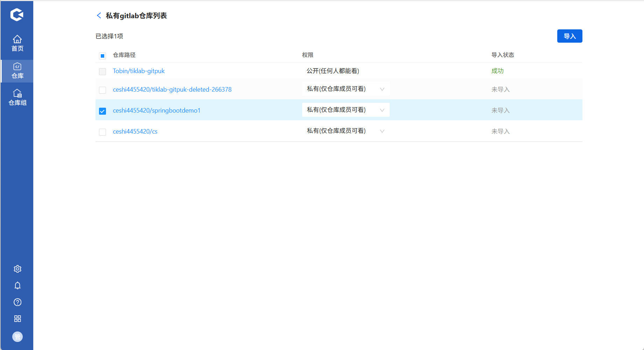644x350 pixels.
Task: Open the Tobin/tiklab-gitpuk repository link
Action: [139, 71]
